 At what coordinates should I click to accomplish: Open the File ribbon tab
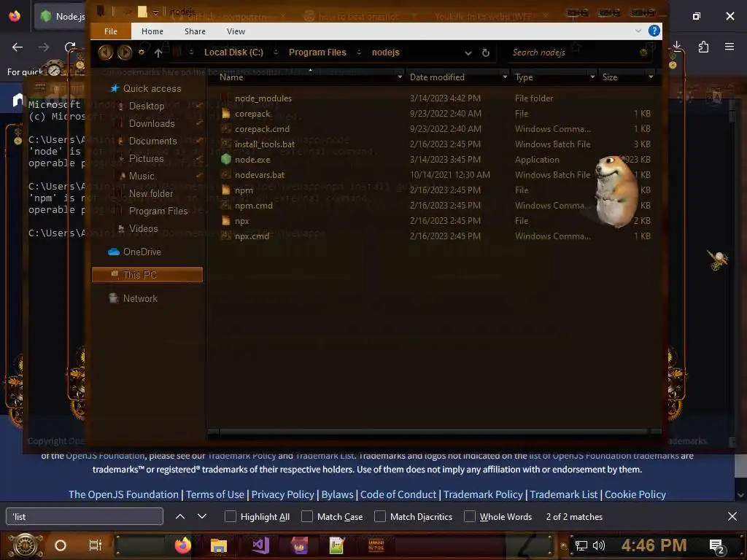click(x=111, y=31)
